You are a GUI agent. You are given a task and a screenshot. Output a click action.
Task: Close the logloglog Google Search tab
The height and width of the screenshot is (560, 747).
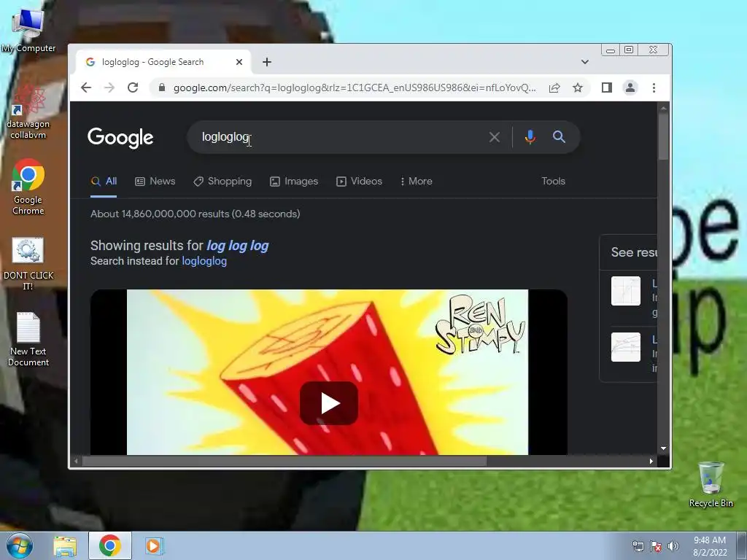239,62
